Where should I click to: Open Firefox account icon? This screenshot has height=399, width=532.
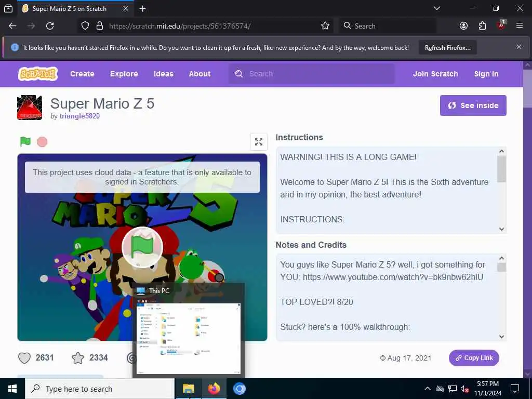pos(463,26)
